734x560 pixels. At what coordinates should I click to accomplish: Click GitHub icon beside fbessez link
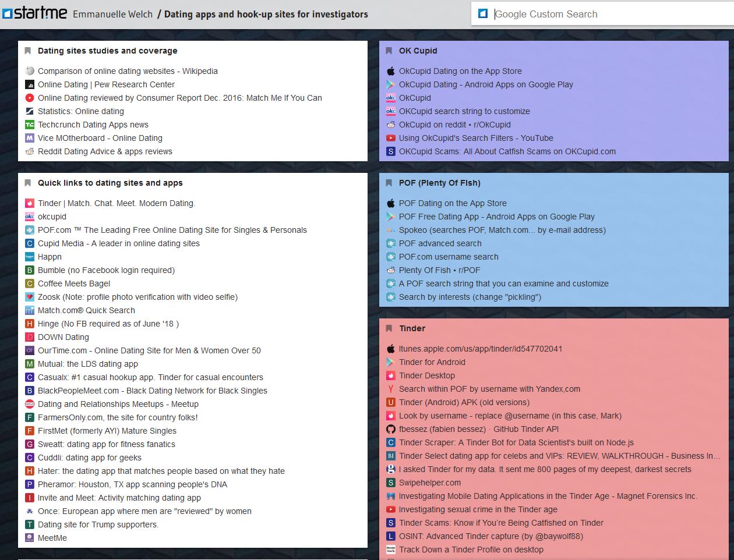coord(391,429)
